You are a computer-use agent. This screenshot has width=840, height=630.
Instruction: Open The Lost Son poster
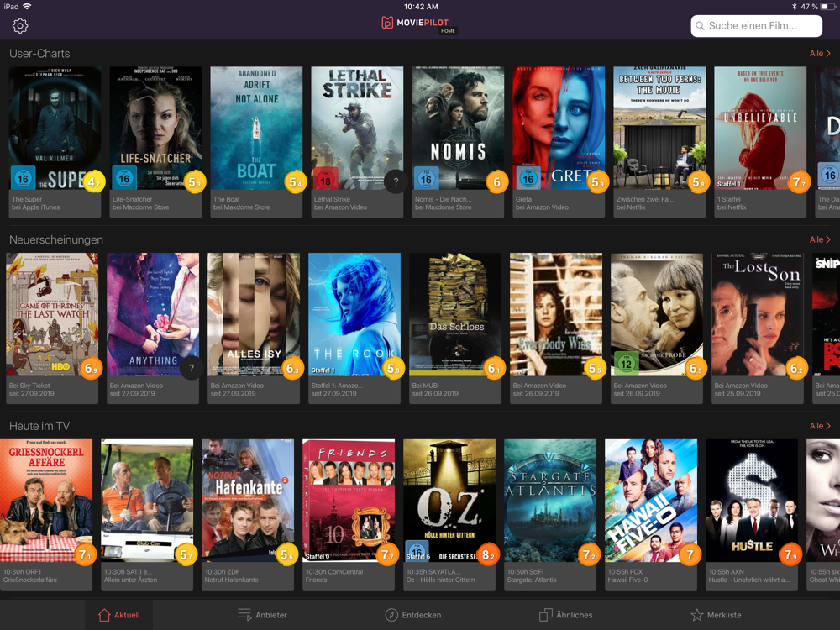[758, 314]
